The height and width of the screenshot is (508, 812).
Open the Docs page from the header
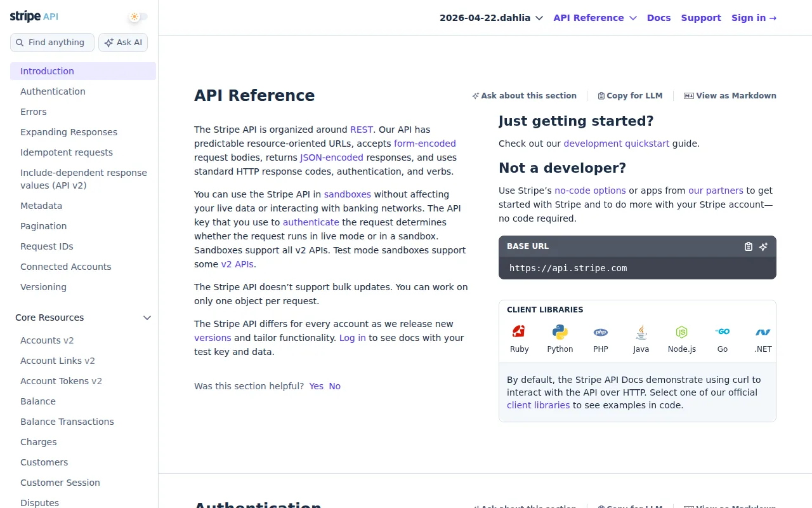pos(658,18)
